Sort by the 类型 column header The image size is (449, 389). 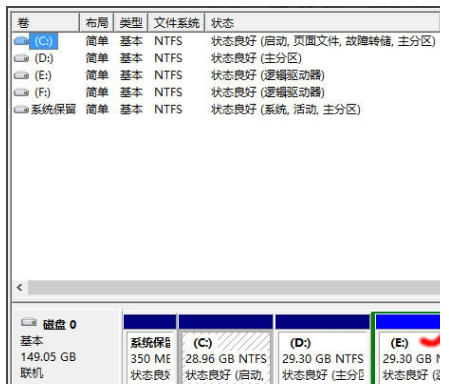131,23
